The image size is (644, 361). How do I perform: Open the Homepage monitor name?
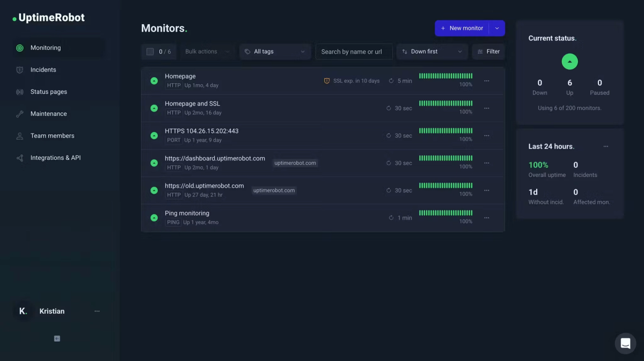tap(180, 76)
